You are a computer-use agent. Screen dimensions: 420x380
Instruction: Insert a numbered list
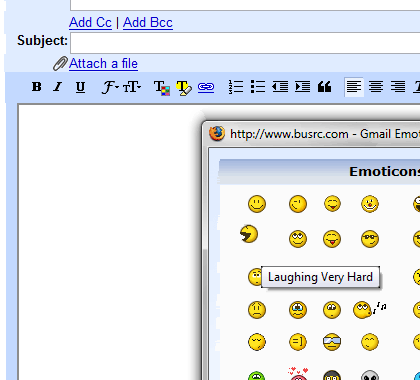(236, 87)
